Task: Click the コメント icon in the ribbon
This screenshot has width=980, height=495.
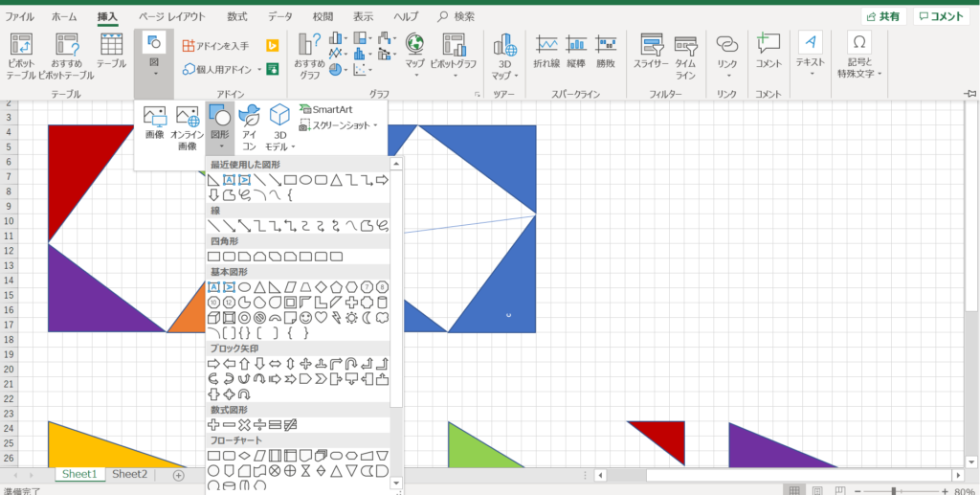Action: coord(768,52)
